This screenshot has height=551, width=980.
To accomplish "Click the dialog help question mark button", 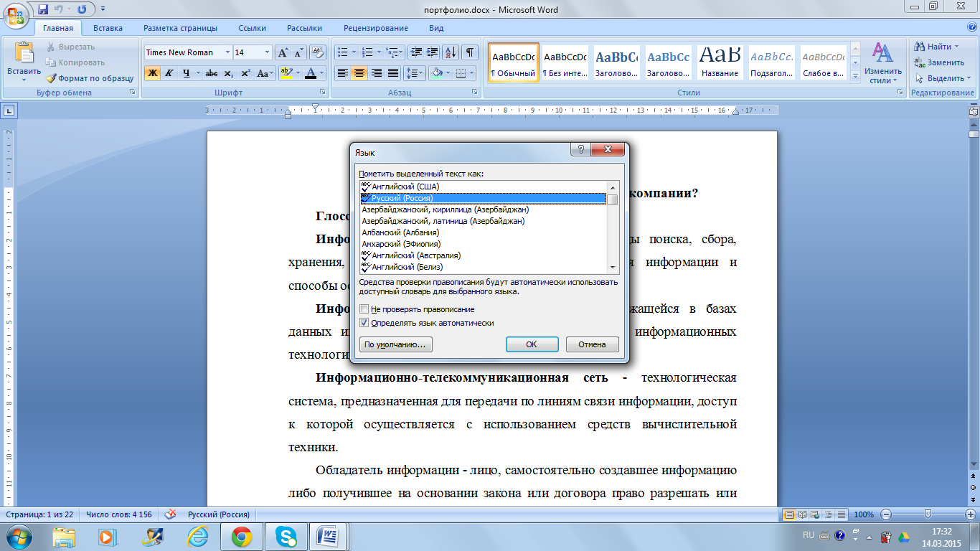I will (x=580, y=149).
